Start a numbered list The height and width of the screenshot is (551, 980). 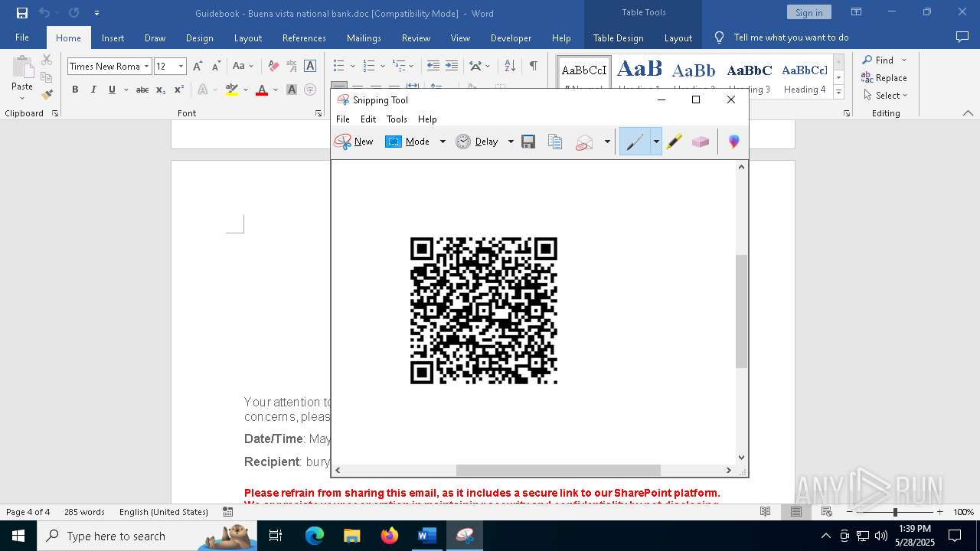(x=369, y=66)
